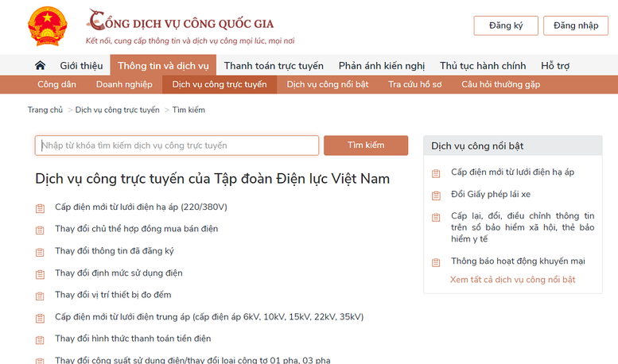This screenshot has width=618, height=364.
Task: Select Dịch vụ công nổi bật submenu tab
Action: [328, 84]
